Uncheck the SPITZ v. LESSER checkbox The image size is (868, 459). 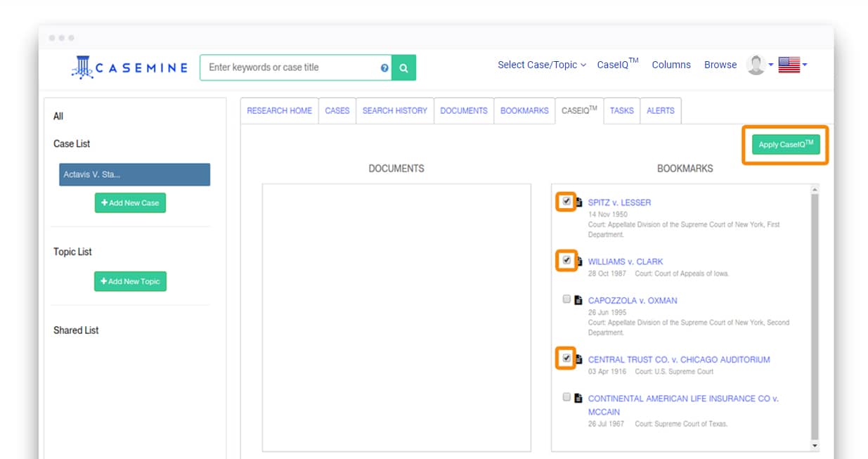pos(566,202)
